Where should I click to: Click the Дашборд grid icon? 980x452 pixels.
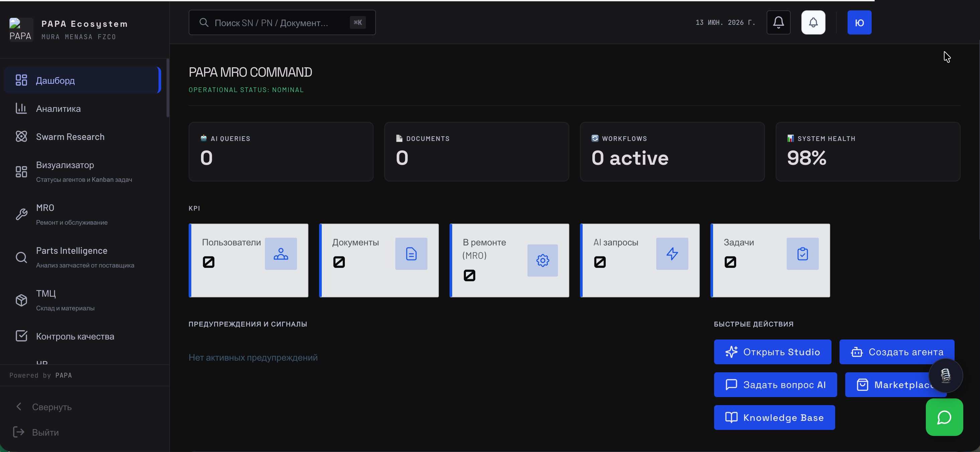click(21, 80)
